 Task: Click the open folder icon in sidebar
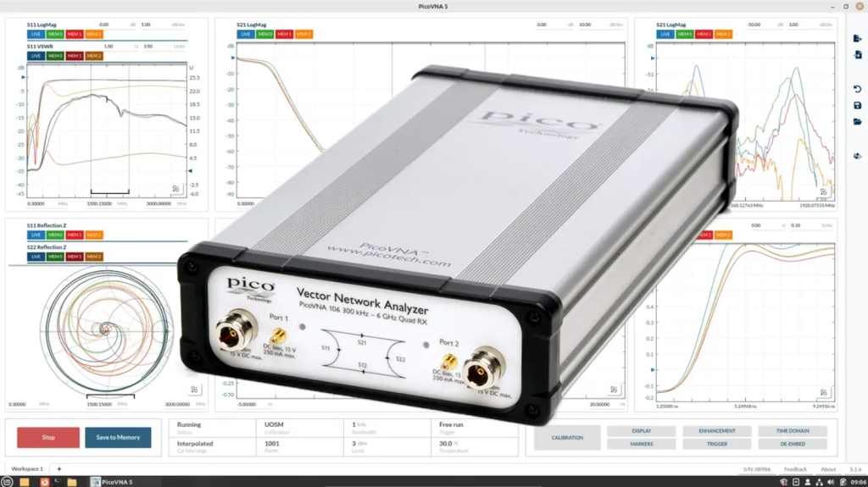(858, 122)
